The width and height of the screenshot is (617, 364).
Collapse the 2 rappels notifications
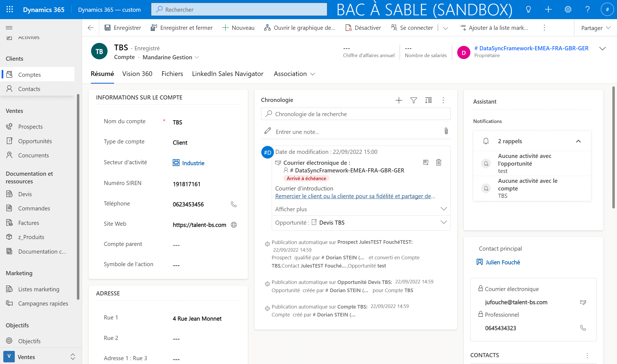(x=578, y=141)
